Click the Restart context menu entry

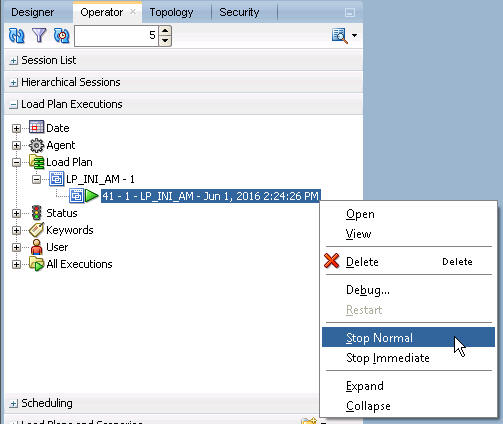pos(408,310)
